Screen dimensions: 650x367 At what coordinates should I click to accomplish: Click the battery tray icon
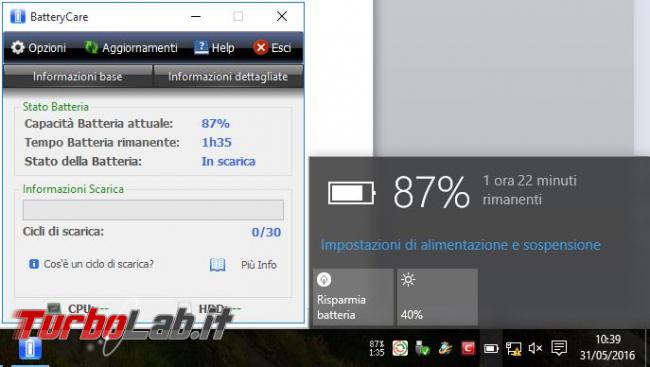pos(491,348)
